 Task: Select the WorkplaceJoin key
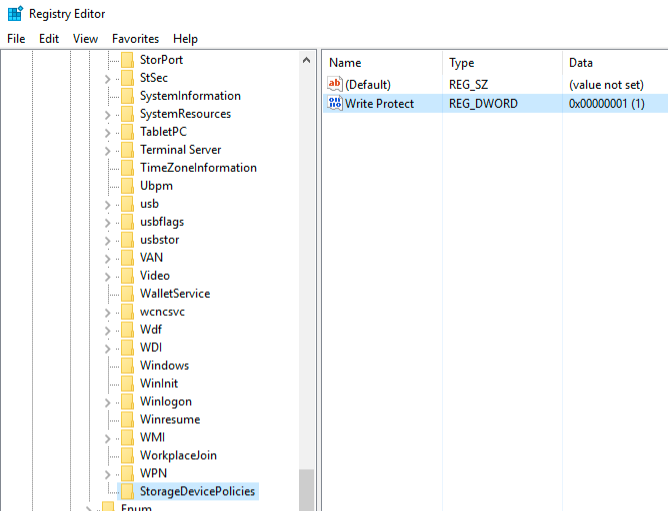(178, 456)
